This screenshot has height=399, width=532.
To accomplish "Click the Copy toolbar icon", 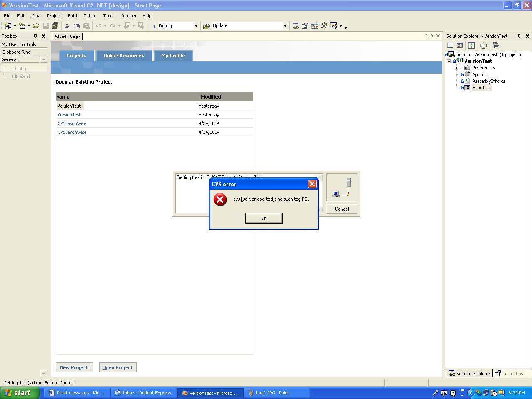I will click(x=76, y=26).
